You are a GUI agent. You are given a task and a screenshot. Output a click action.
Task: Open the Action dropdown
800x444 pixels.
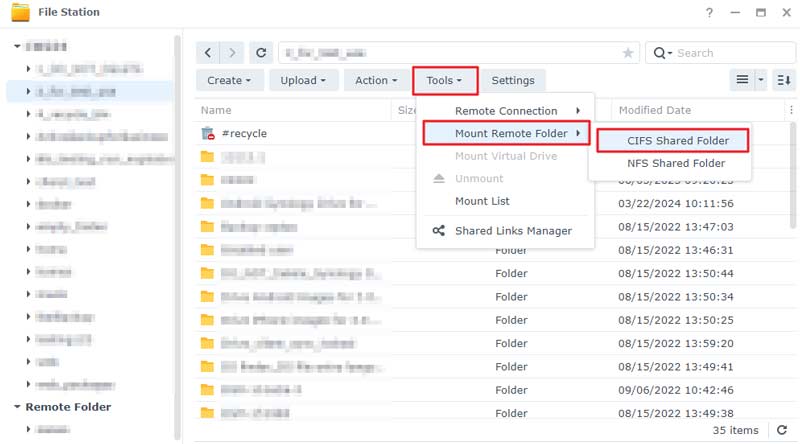pyautogui.click(x=377, y=80)
